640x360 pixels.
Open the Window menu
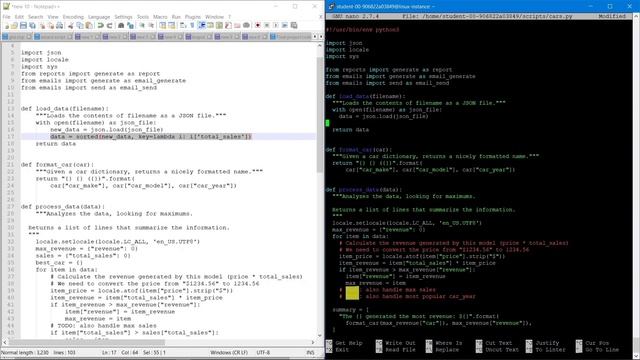214,17
